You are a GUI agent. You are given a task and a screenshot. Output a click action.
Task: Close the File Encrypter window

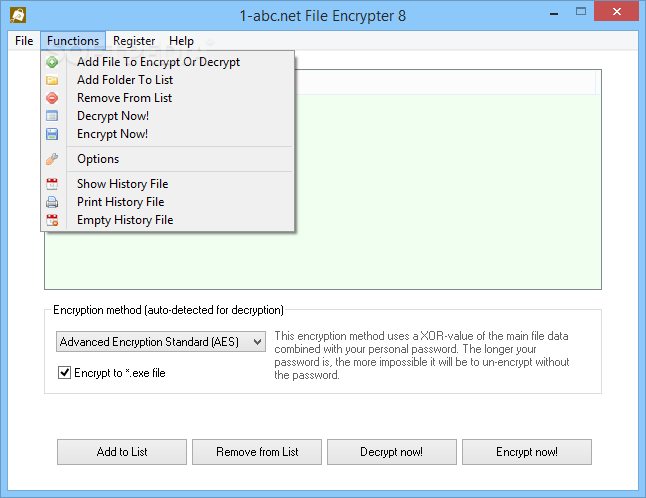pos(616,11)
